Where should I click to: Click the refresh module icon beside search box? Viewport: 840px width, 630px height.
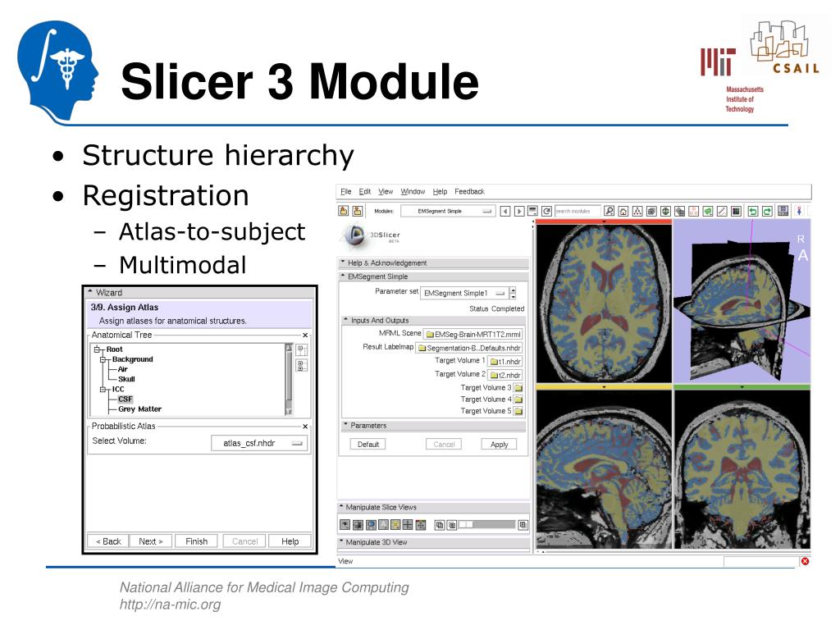546,211
